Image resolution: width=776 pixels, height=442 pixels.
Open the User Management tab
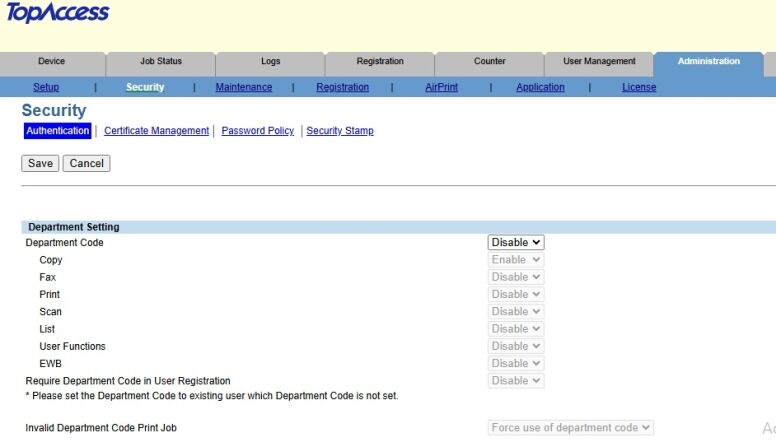599,62
